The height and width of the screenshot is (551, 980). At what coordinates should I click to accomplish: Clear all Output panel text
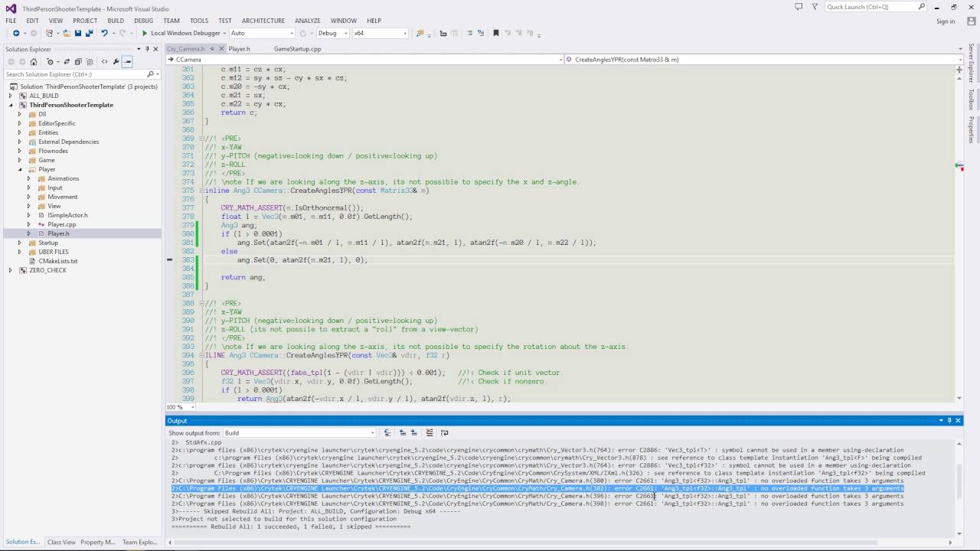click(430, 432)
